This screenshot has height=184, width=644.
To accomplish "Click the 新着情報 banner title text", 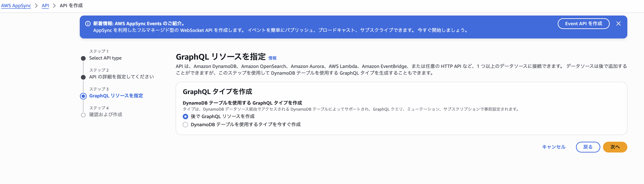I will click(139, 23).
